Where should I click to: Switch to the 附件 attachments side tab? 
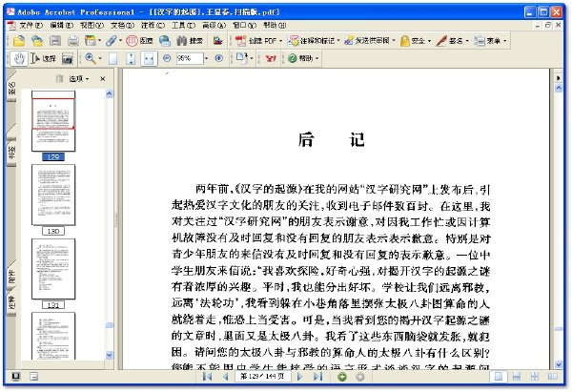11,277
